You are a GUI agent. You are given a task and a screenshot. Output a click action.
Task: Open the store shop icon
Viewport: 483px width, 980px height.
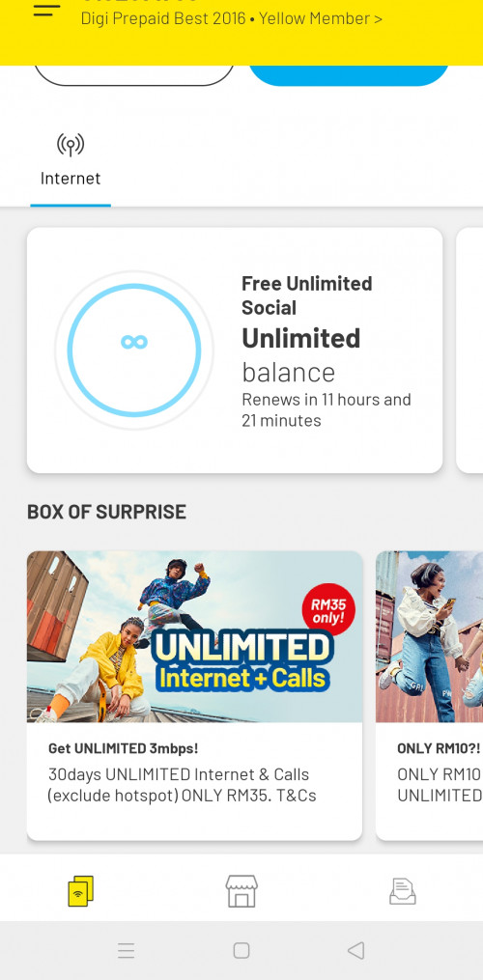(241, 890)
